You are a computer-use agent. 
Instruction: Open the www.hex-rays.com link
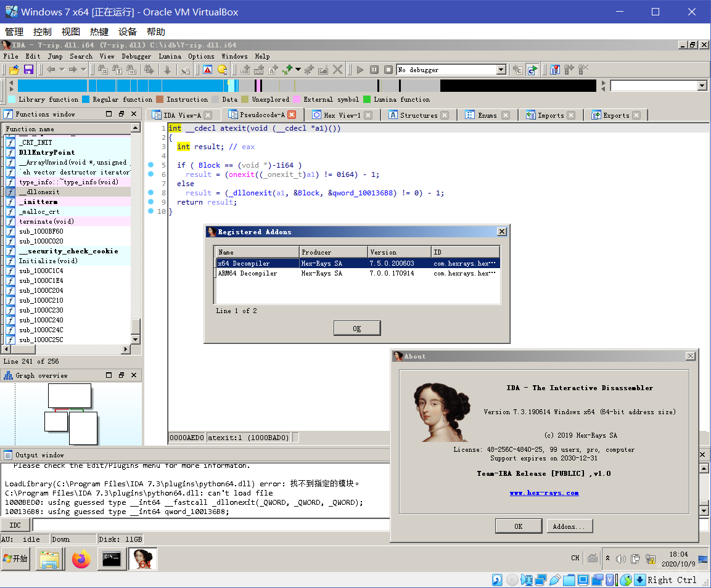544,493
